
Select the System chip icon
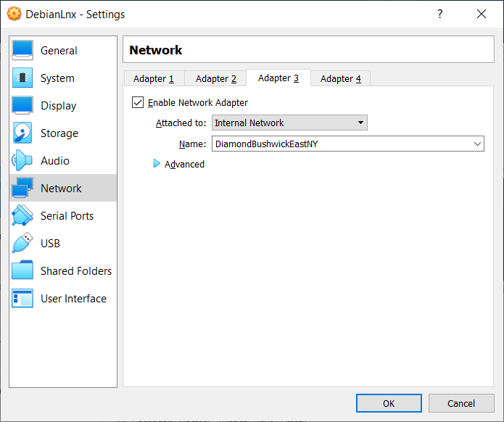[x=22, y=78]
